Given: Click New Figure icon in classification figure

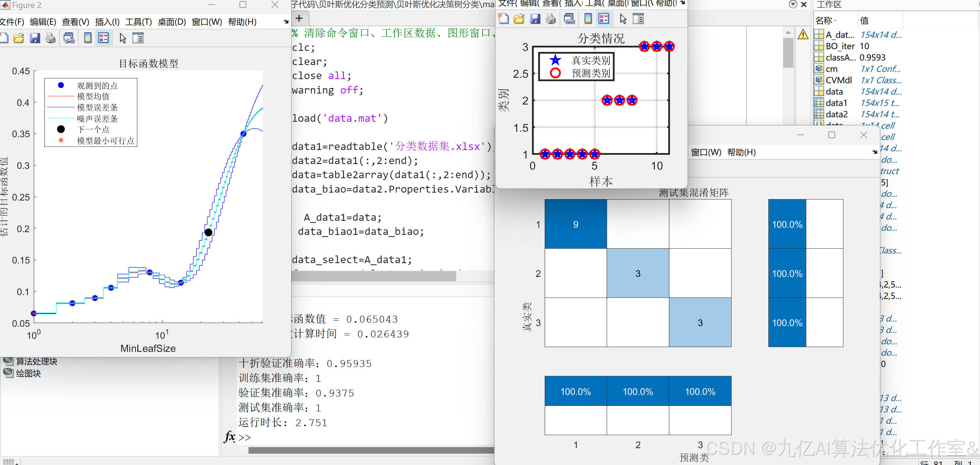Looking at the screenshot, I should (x=503, y=19).
